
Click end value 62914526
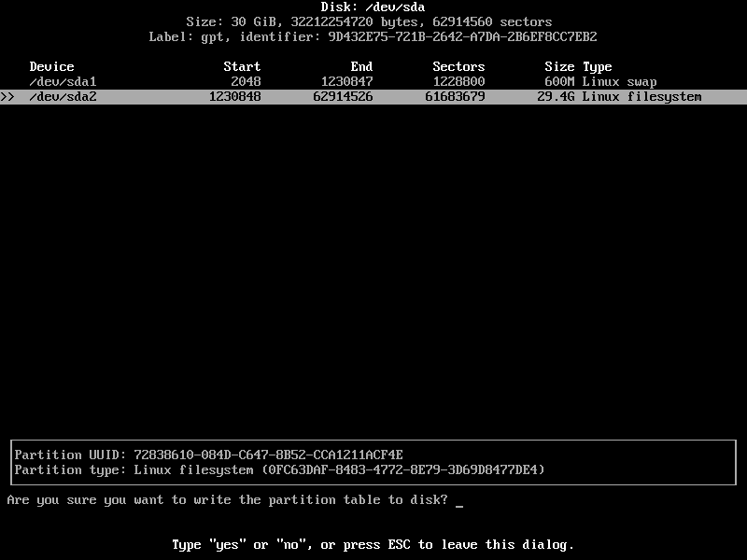point(343,97)
